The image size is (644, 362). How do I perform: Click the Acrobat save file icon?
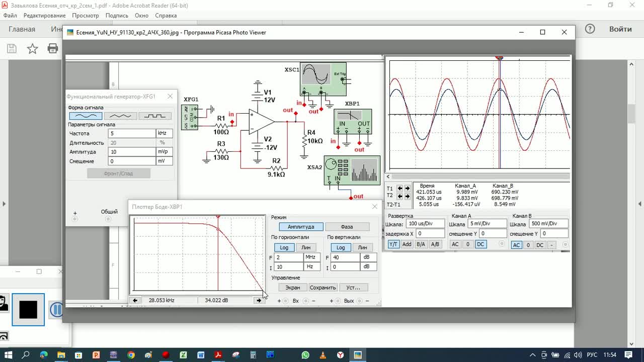12,48
